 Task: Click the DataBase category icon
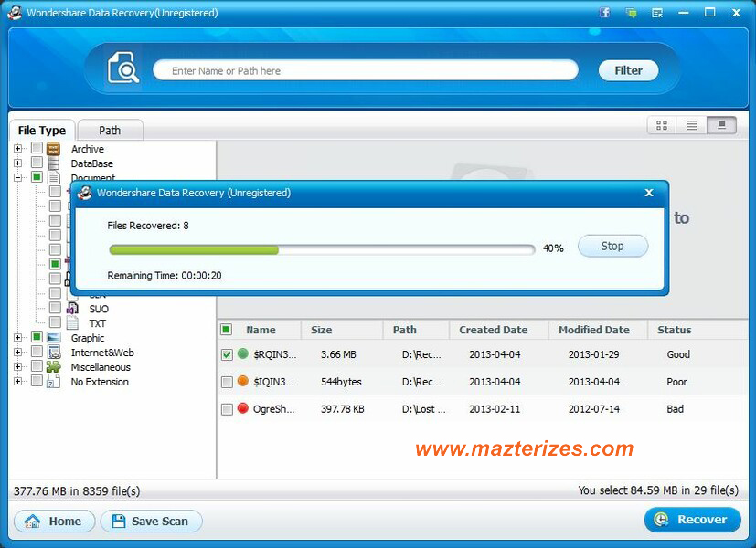pyautogui.click(x=54, y=163)
